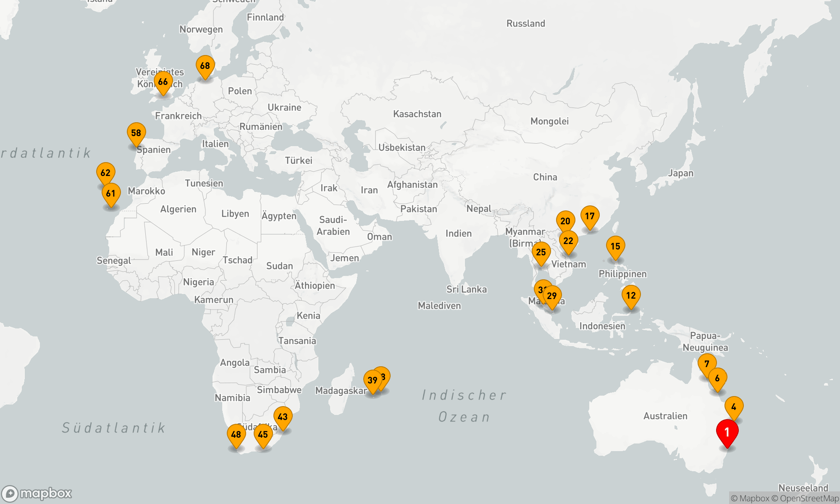The height and width of the screenshot is (504, 840).
Task: Select marker 15 above the Philippines
Action: pos(615,246)
